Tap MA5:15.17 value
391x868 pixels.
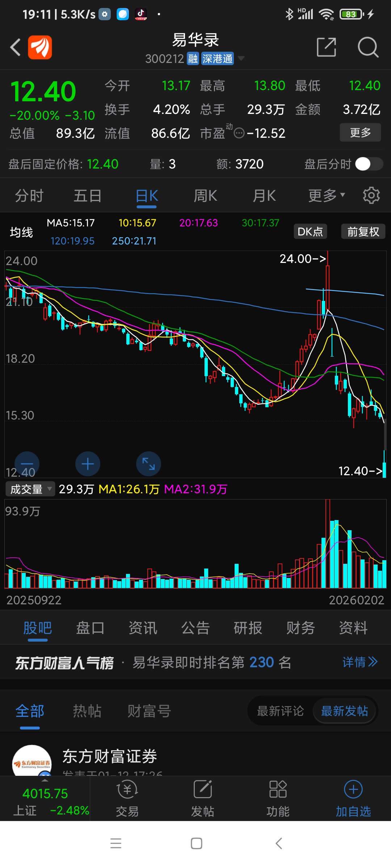pos(71,223)
